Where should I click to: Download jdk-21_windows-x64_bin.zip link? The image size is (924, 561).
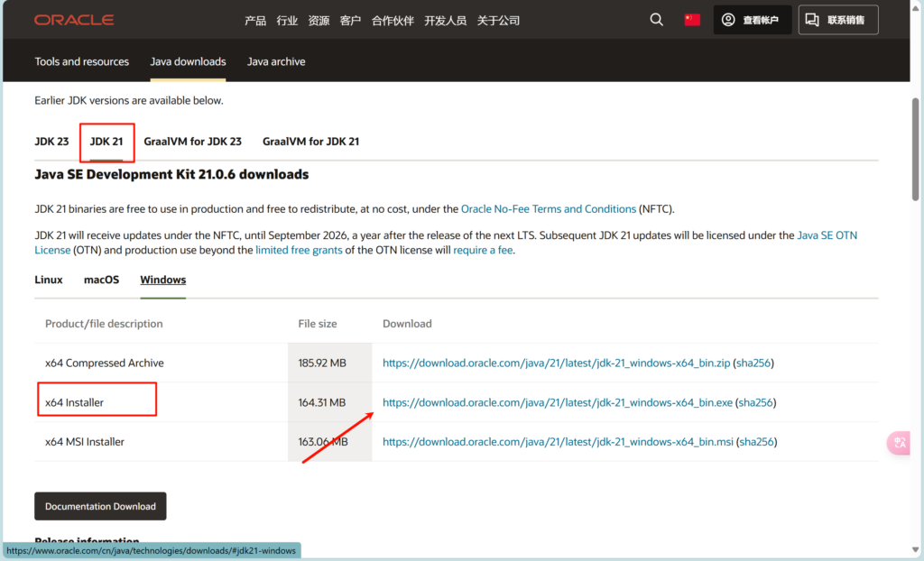(x=556, y=363)
